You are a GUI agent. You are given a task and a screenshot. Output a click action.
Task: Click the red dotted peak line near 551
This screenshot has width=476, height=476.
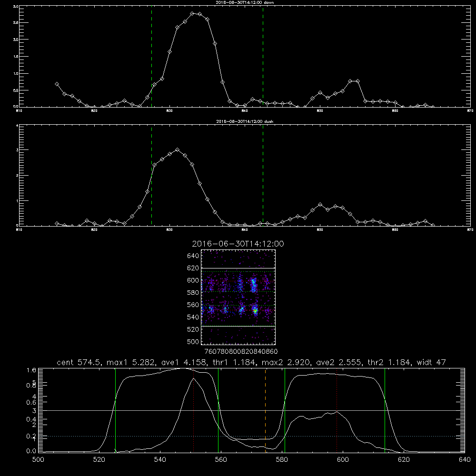point(194,410)
